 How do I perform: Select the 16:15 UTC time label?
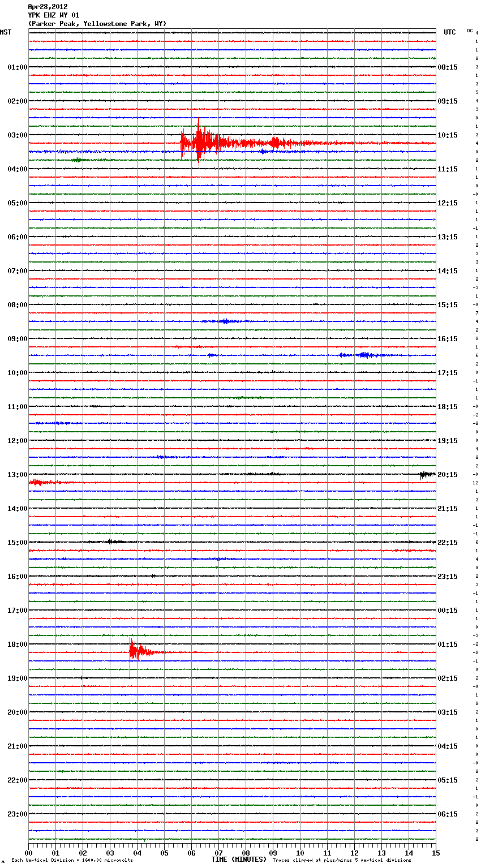pyautogui.click(x=448, y=339)
